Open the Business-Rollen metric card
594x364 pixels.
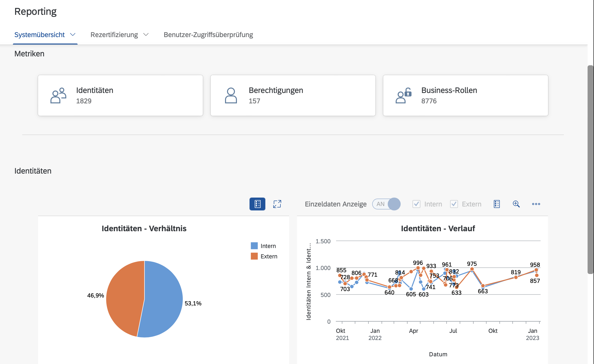point(466,95)
